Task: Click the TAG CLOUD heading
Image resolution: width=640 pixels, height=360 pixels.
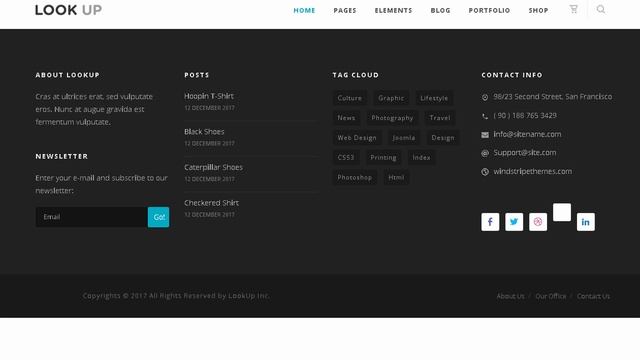Action: (x=356, y=75)
